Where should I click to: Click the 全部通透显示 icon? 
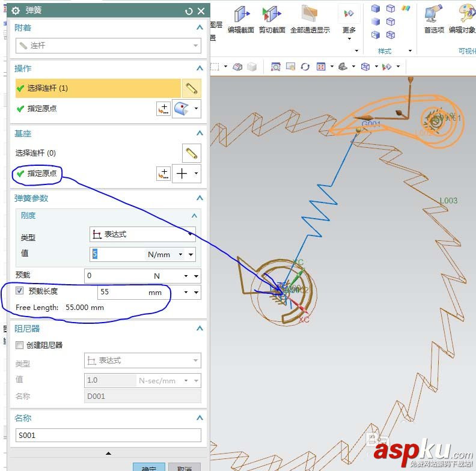(x=310, y=14)
